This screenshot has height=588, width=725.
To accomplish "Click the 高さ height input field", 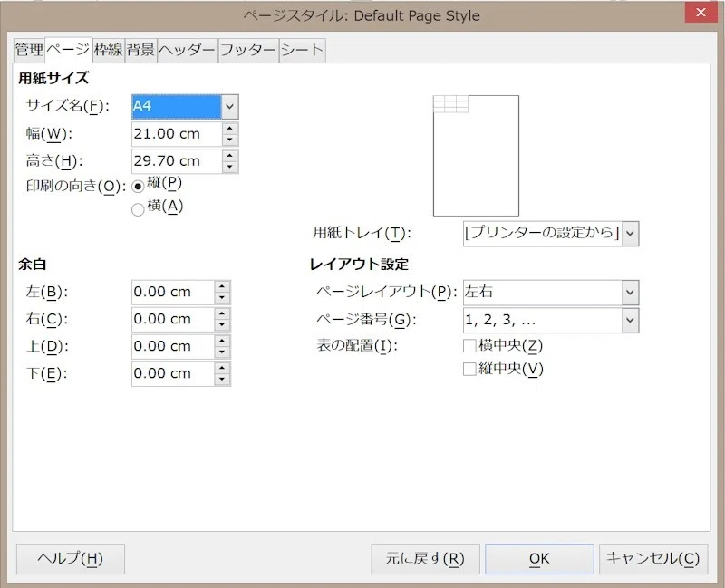I will [177, 161].
